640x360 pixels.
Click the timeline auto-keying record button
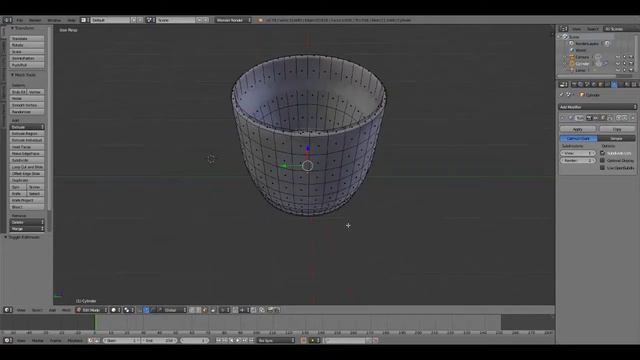[x=303, y=340]
